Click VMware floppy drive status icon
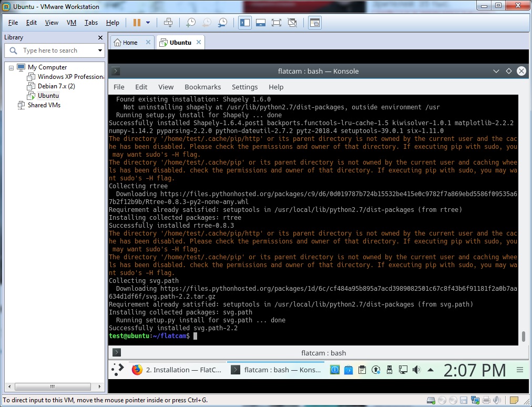This screenshot has width=532, height=407. [x=464, y=400]
